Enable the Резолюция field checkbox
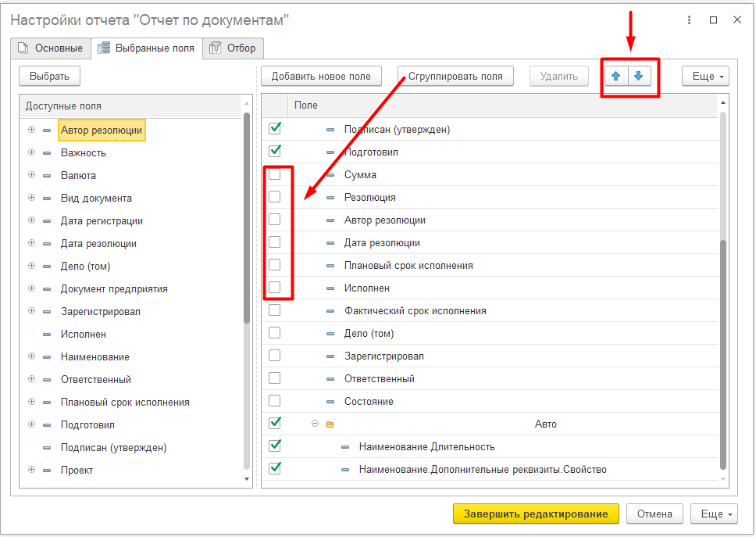Screen dimensions: 756x537 [274, 197]
